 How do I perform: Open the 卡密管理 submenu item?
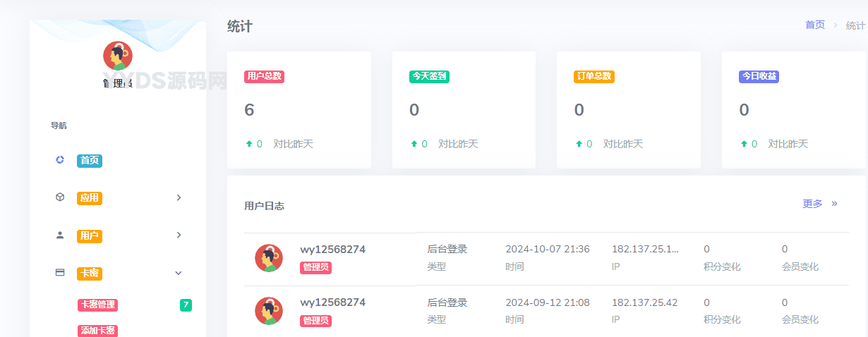coord(97,305)
